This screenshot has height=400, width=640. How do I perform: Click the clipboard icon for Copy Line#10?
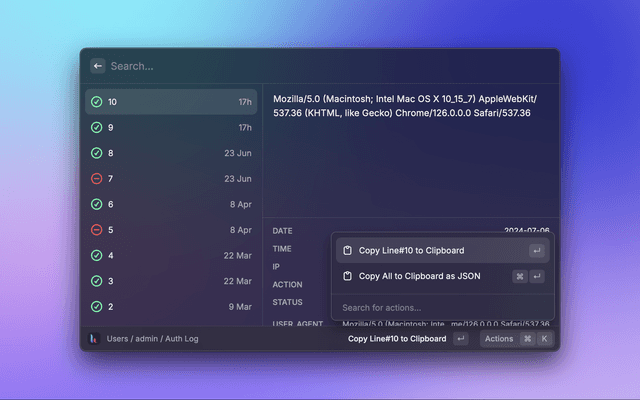(347, 250)
